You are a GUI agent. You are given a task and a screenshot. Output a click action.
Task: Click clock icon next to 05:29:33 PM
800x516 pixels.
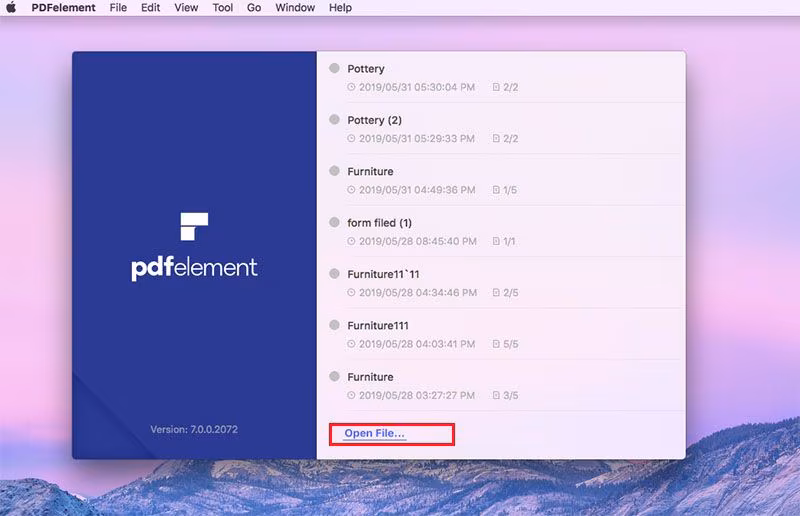tap(351, 138)
